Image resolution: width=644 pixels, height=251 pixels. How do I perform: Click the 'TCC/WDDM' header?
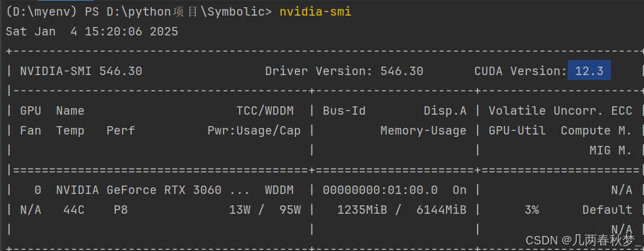pyautogui.click(x=265, y=111)
